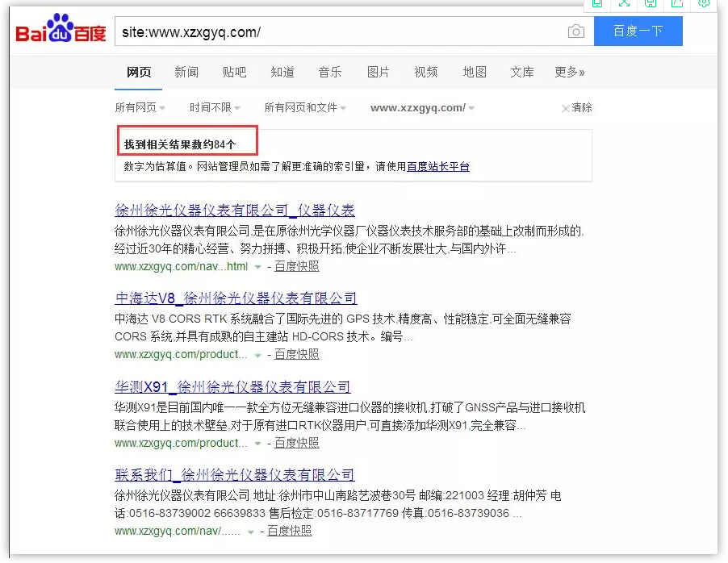Open result 徐州徐光仪器仪表有限公司_仪器仪表

click(235, 211)
